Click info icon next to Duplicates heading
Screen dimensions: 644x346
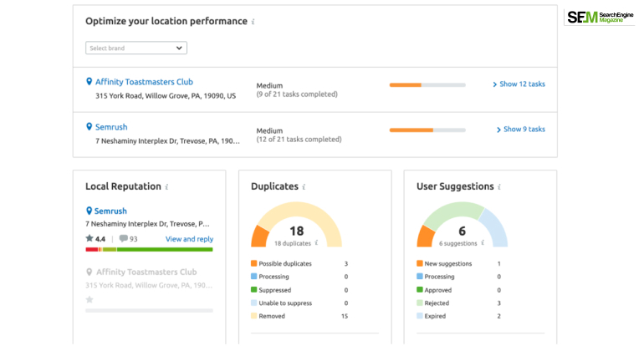point(304,186)
